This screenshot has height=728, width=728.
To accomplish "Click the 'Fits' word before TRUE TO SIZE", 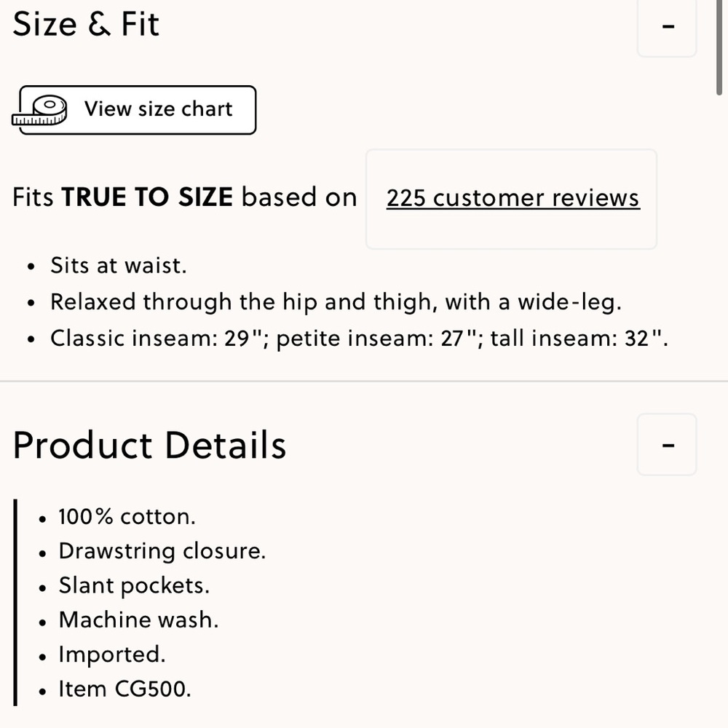I will point(33,197).
